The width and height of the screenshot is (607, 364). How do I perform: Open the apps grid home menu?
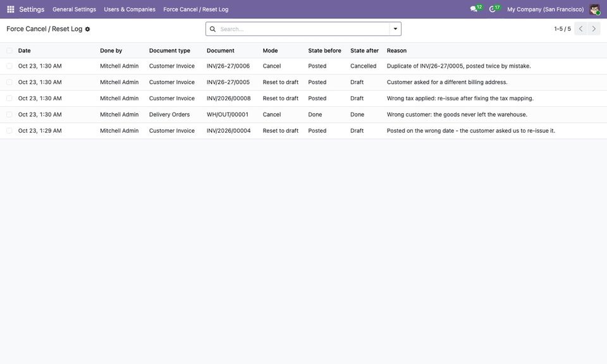[11, 9]
